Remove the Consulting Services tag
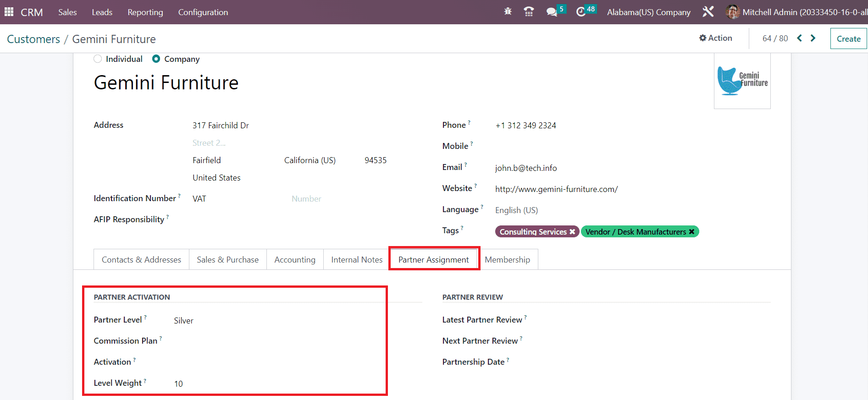The image size is (868, 400). tap(572, 232)
